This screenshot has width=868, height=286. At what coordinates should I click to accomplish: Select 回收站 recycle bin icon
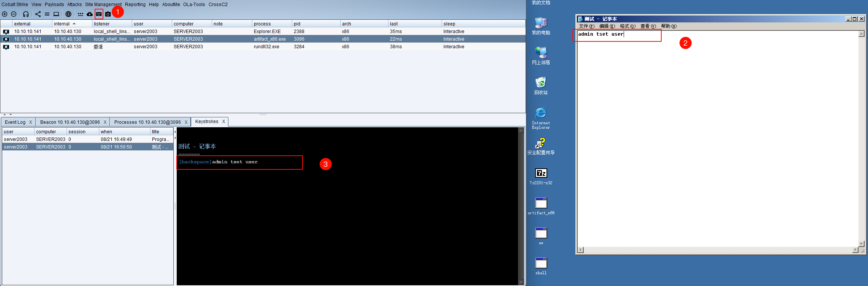pos(541,86)
